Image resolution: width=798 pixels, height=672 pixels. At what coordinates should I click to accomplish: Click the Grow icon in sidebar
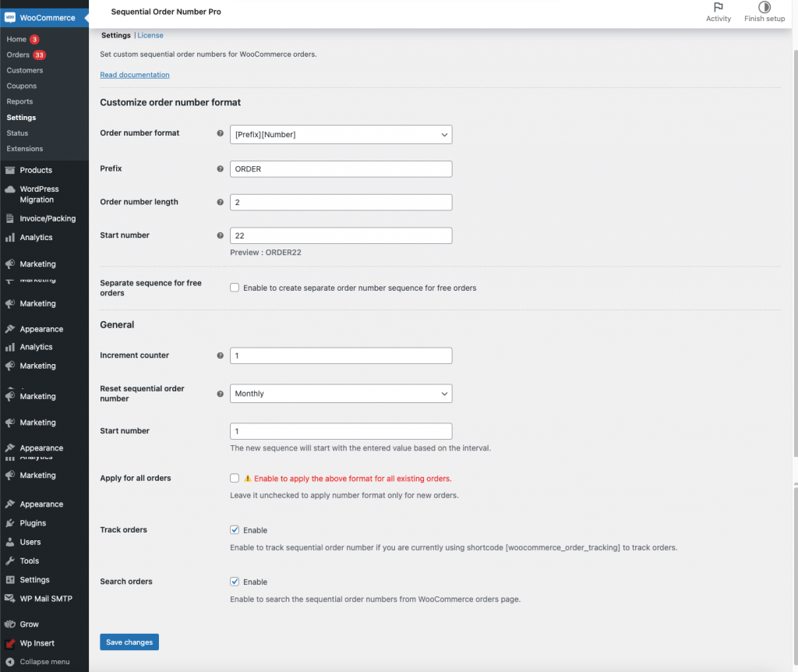tap(9, 624)
